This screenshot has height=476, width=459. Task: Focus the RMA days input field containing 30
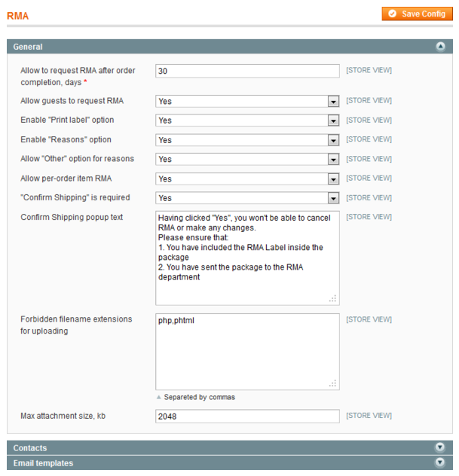(247, 71)
